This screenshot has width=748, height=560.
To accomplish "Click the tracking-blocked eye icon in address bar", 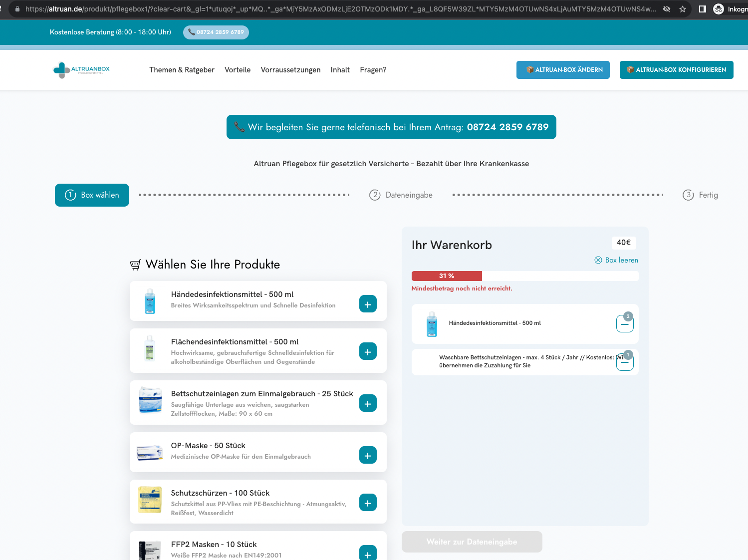I will pyautogui.click(x=667, y=9).
